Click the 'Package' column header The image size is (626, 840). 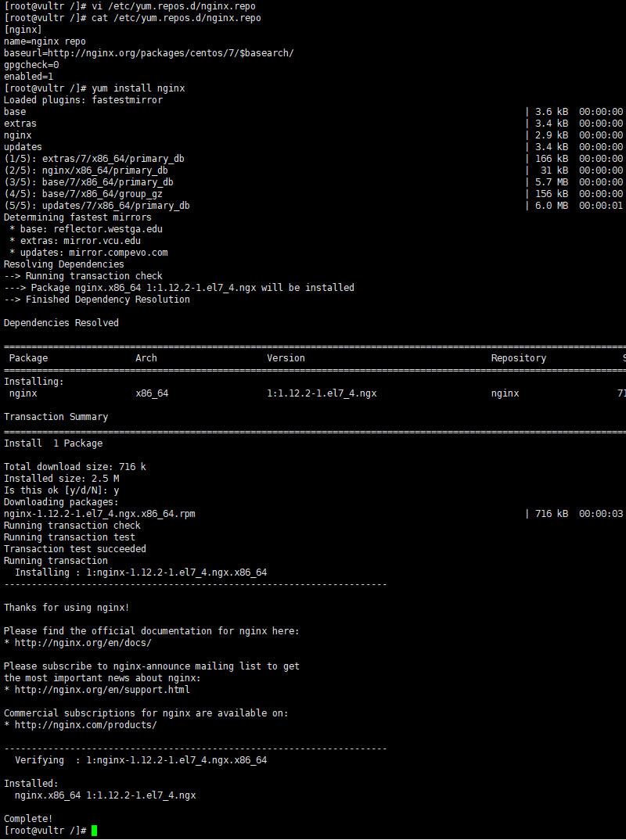(28, 358)
